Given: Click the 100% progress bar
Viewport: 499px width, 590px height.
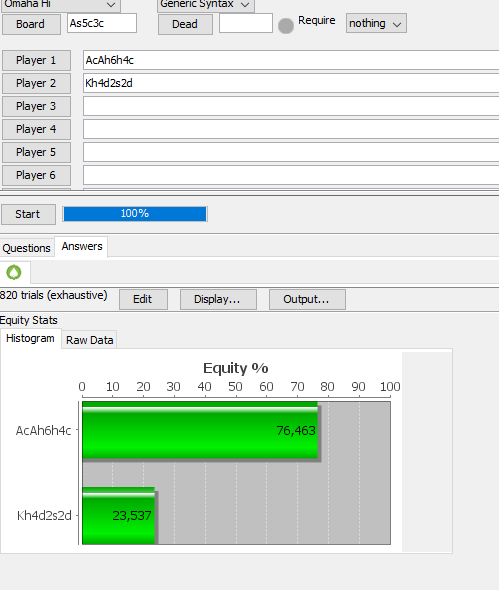Looking at the screenshot, I should tap(135, 214).
